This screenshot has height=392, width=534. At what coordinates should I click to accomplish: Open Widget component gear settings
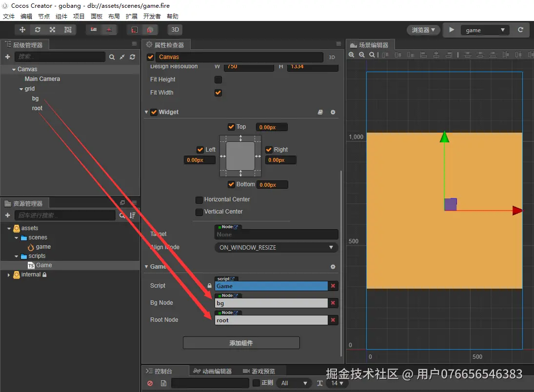(333, 112)
